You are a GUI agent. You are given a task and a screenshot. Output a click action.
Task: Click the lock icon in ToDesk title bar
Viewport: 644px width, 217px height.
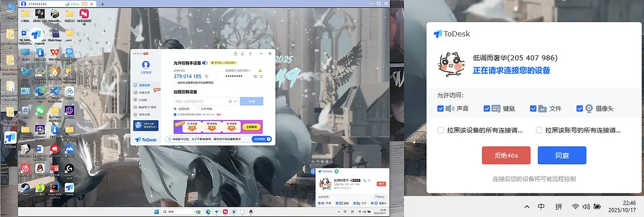pos(235,53)
